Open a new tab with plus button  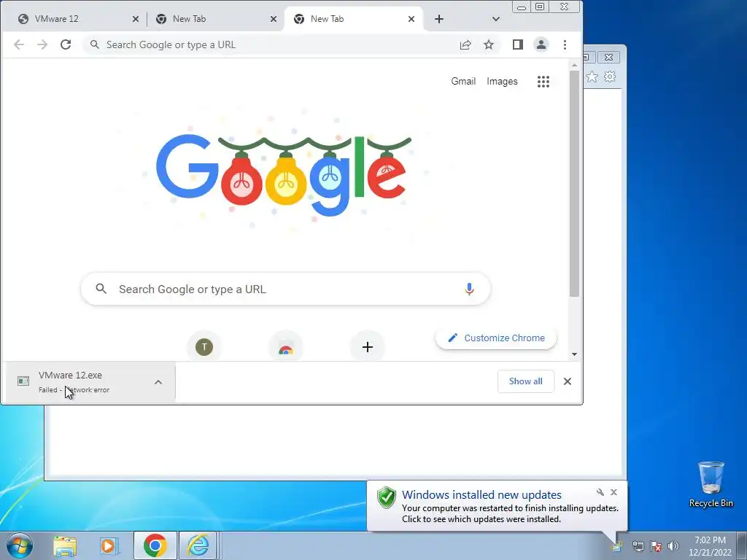coord(439,19)
